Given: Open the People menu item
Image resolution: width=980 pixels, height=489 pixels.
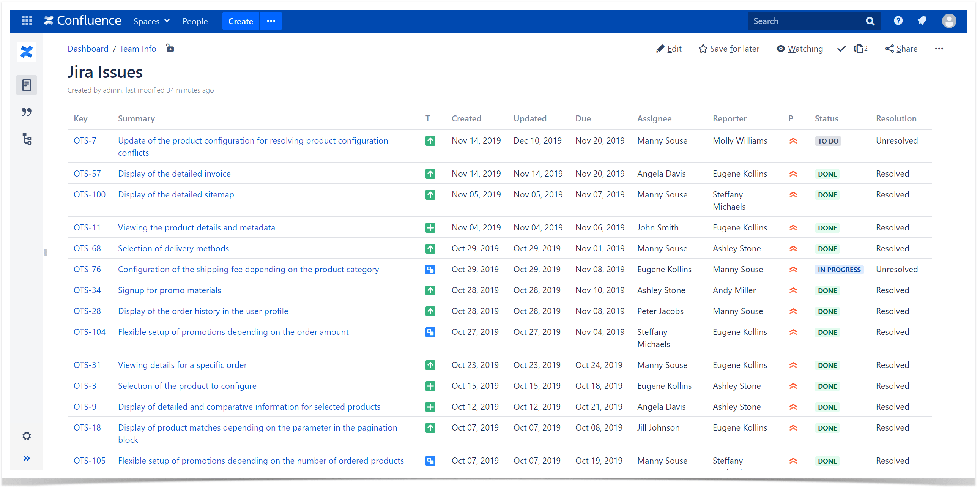Looking at the screenshot, I should [x=195, y=21].
